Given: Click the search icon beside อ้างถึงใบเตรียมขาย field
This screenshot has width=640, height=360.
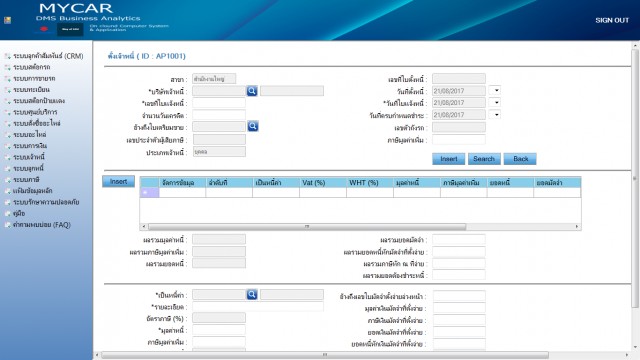Looking at the screenshot, I should point(253,127).
